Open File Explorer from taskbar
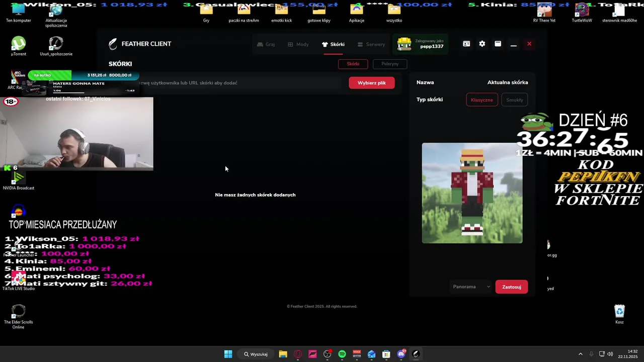644x362 pixels. [283, 354]
